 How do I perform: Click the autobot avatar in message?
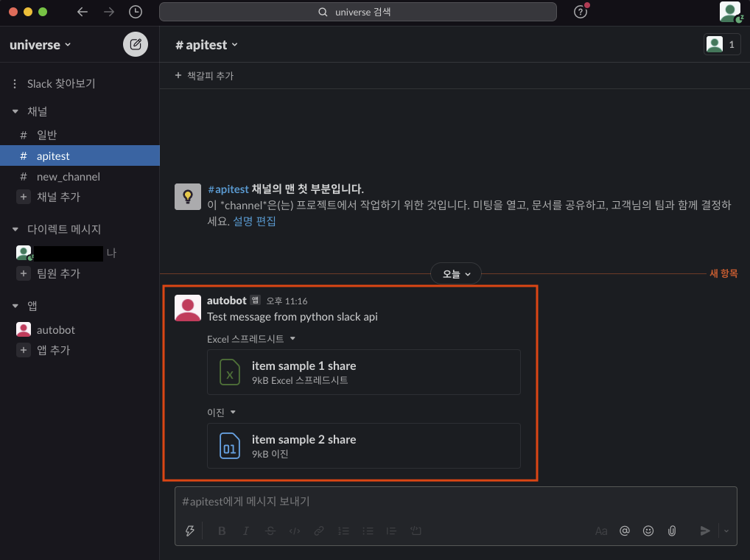[187, 307]
